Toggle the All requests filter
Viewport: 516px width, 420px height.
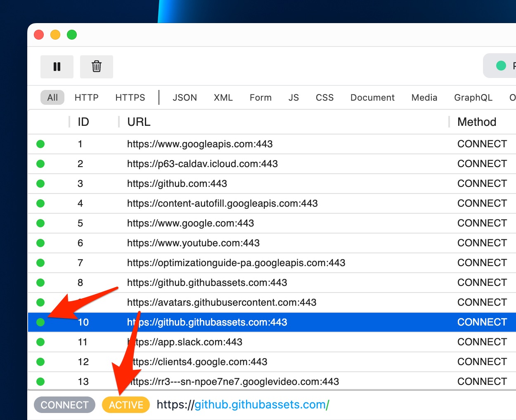click(52, 97)
